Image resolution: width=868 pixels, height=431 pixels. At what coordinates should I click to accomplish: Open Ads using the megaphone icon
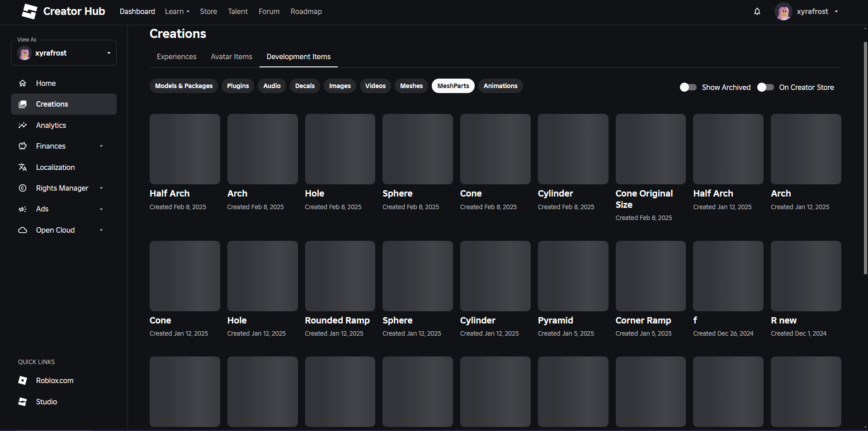[22, 209]
